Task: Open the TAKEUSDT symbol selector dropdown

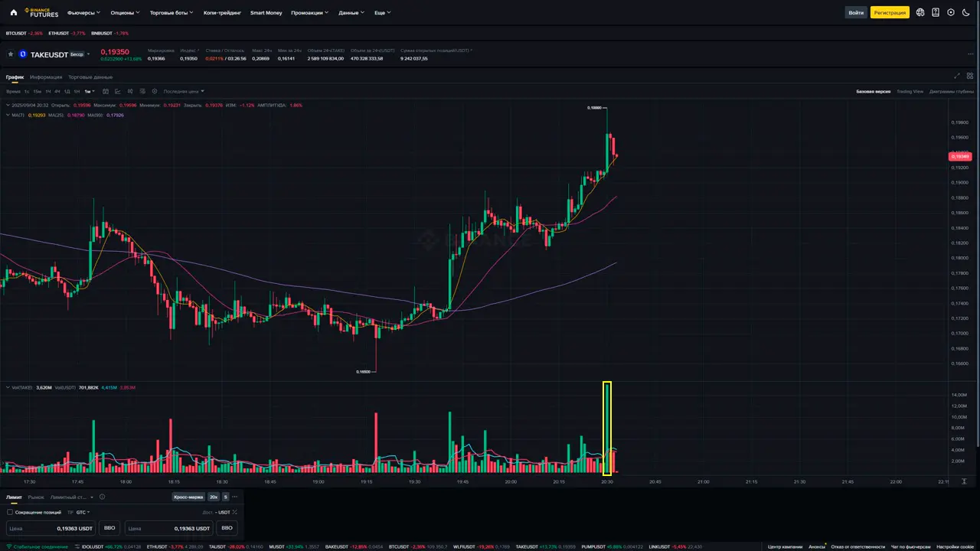Action: (x=89, y=54)
